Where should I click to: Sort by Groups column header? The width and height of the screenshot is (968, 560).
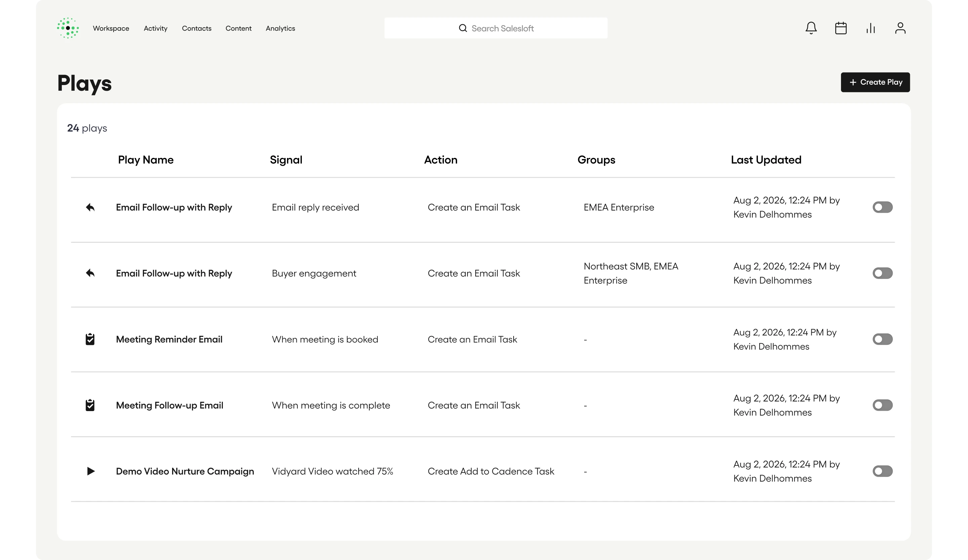596,160
